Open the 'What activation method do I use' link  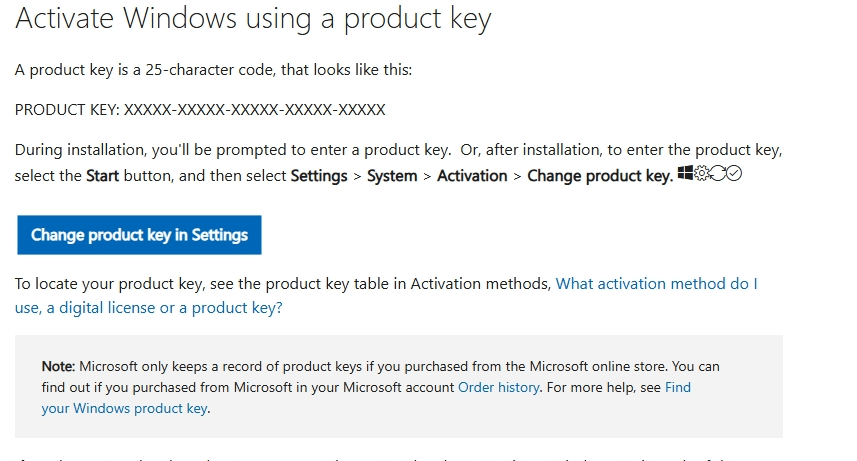click(x=656, y=284)
